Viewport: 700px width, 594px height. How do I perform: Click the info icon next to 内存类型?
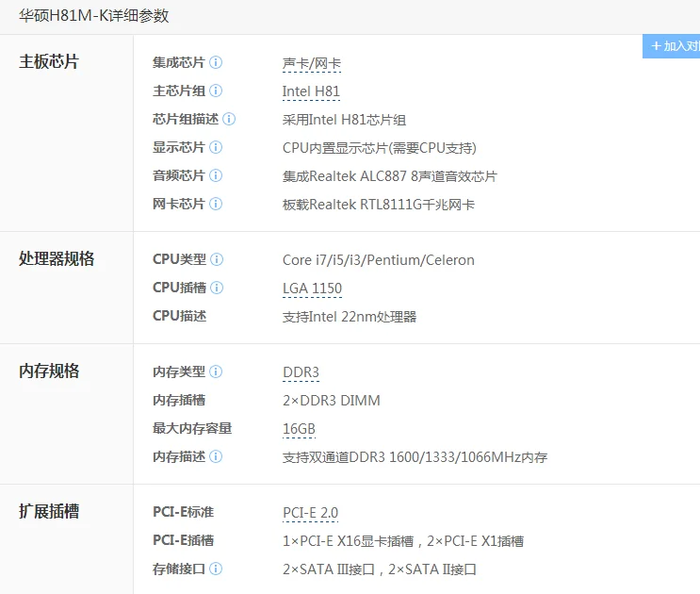pos(216,371)
